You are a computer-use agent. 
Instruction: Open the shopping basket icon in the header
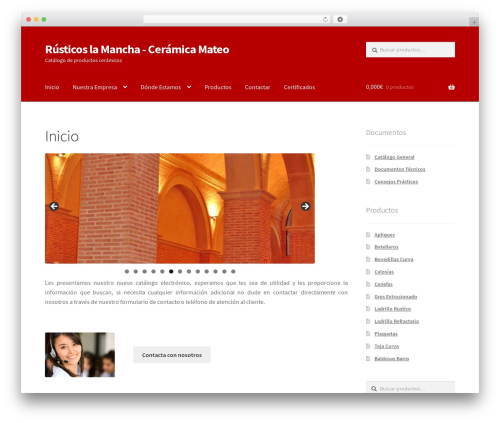click(451, 87)
